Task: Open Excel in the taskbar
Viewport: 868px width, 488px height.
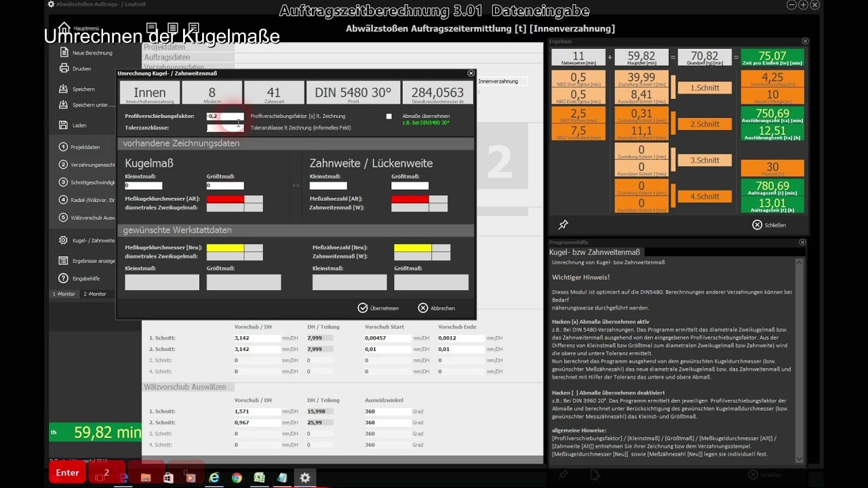Action: 259,478
